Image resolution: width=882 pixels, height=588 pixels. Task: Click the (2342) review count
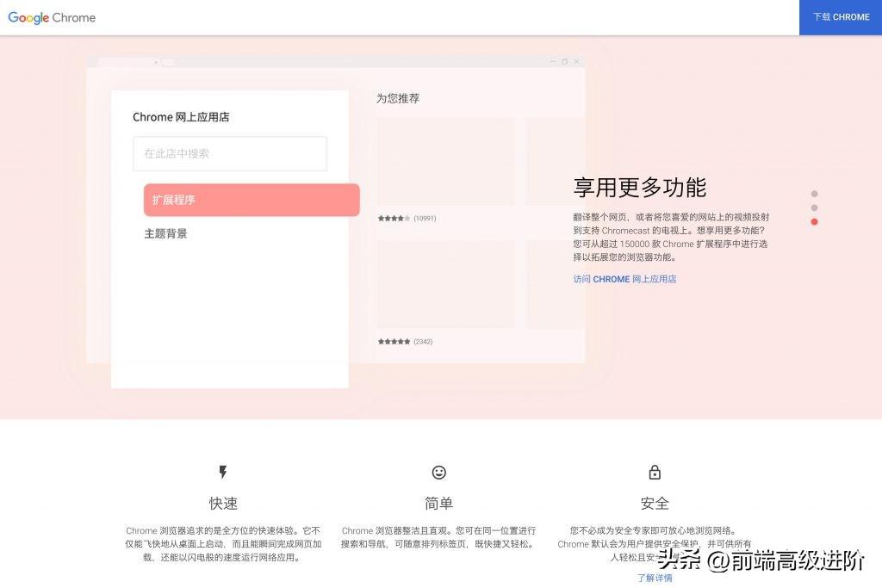(423, 341)
